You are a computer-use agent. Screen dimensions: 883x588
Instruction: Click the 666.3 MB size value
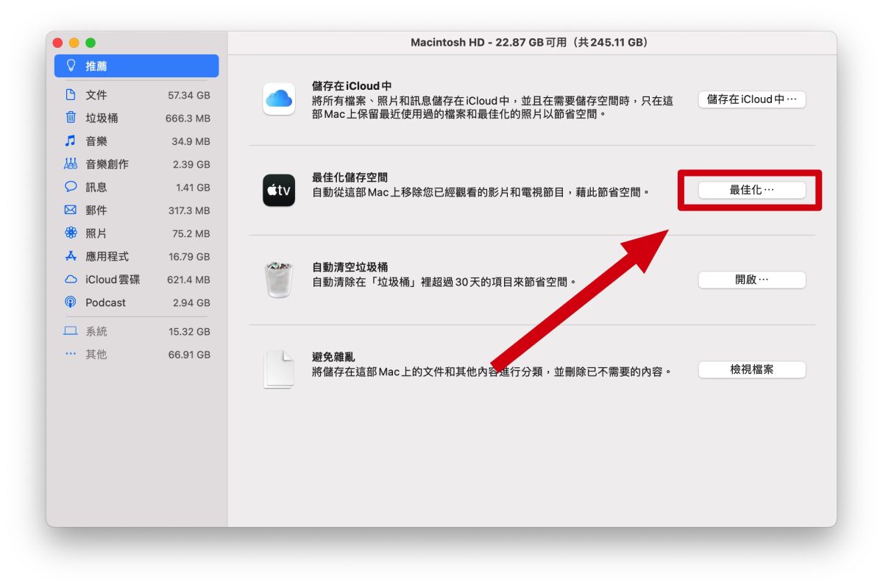[188, 118]
